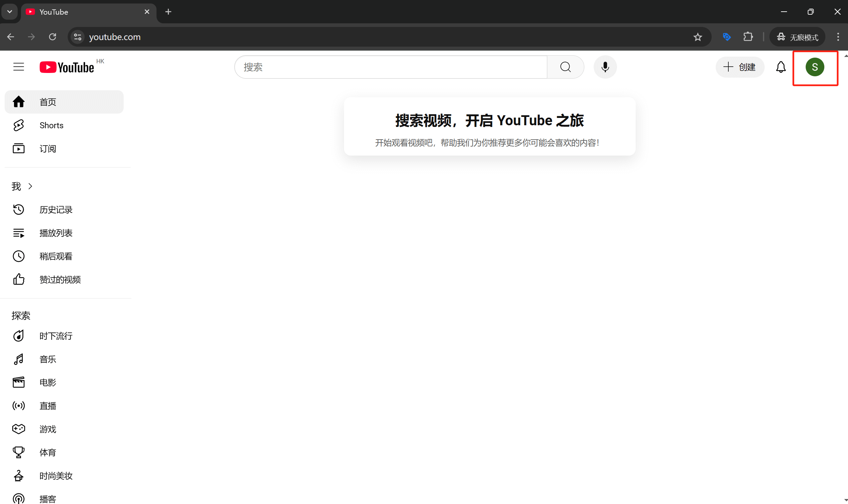Click the 创建 button

click(740, 67)
